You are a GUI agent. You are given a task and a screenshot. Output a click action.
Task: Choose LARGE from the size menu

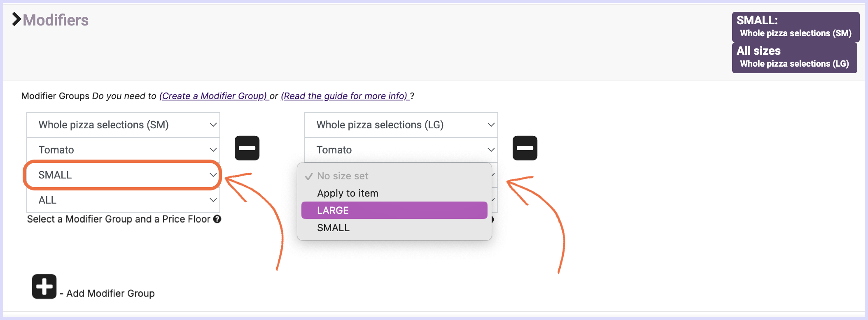pyautogui.click(x=394, y=210)
